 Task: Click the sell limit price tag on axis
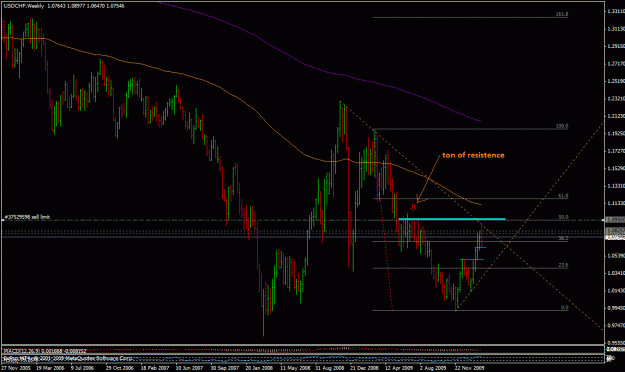pyautogui.click(x=615, y=220)
